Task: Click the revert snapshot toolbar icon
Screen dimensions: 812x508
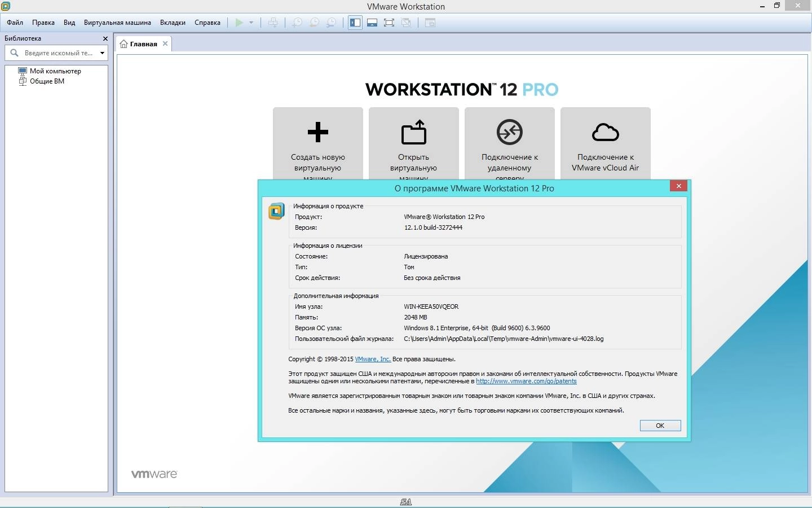Action: click(x=314, y=23)
